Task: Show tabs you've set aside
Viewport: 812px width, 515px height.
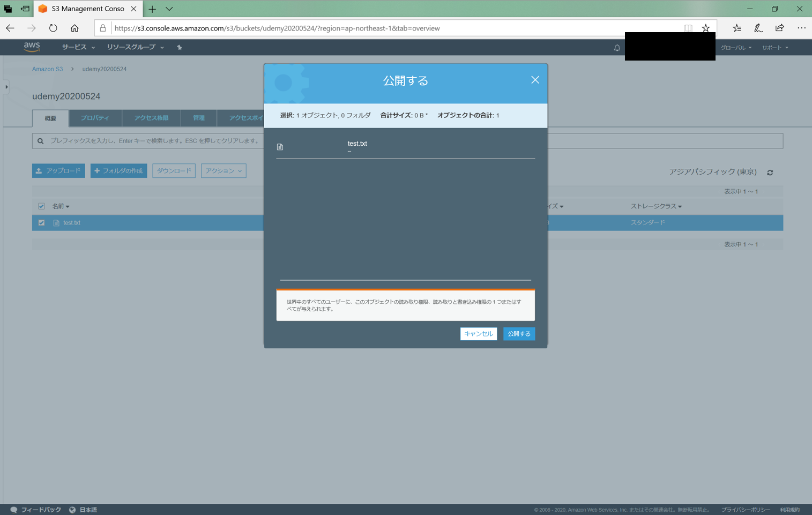Action: pos(8,9)
